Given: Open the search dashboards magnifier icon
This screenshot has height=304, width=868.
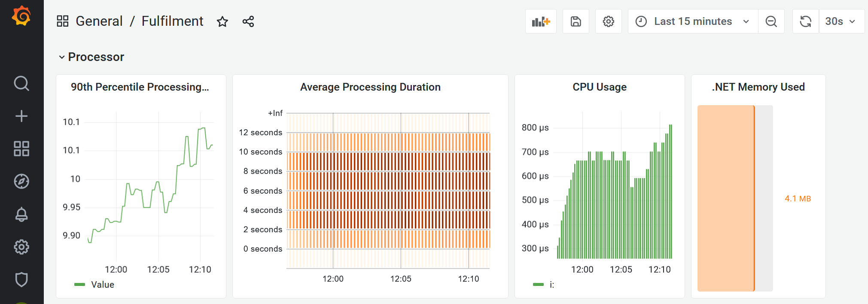Looking at the screenshot, I should (21, 83).
